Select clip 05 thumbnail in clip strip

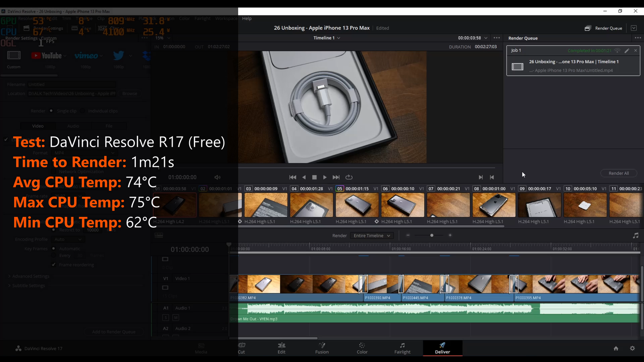[x=357, y=205]
